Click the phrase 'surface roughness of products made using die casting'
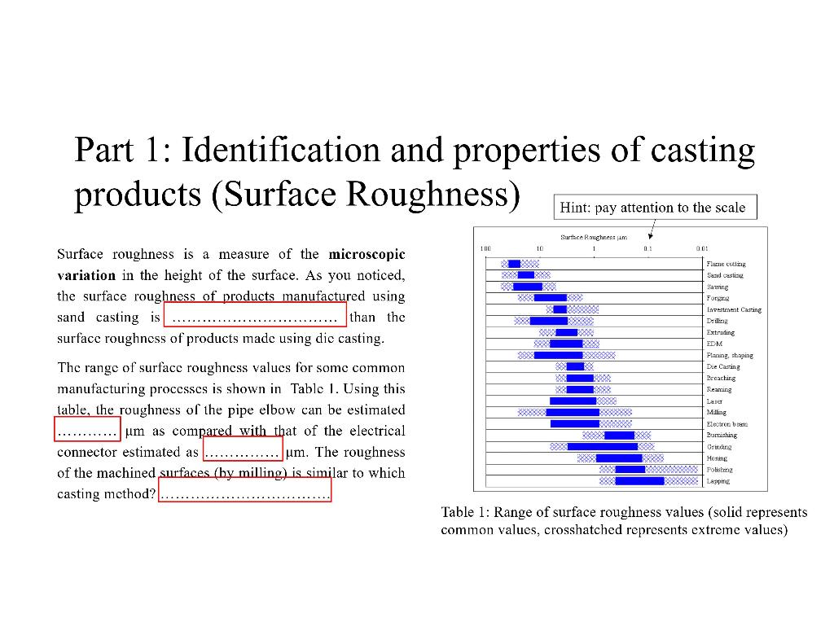The height and width of the screenshot is (644, 834). pos(221,339)
